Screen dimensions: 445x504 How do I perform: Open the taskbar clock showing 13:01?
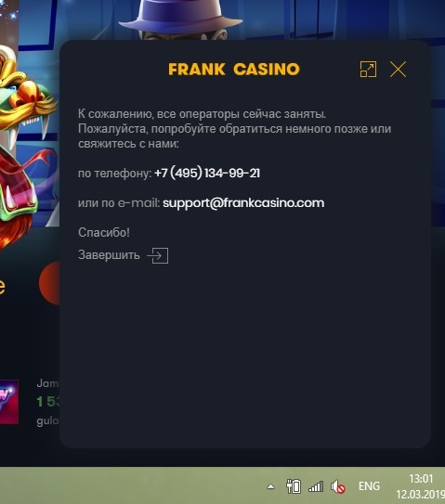click(x=421, y=479)
